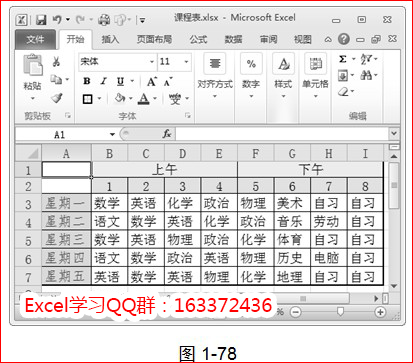Screen dimensions: 413x363
Task: Click the horizontal scrollbar right arrow
Action: tap(376, 298)
